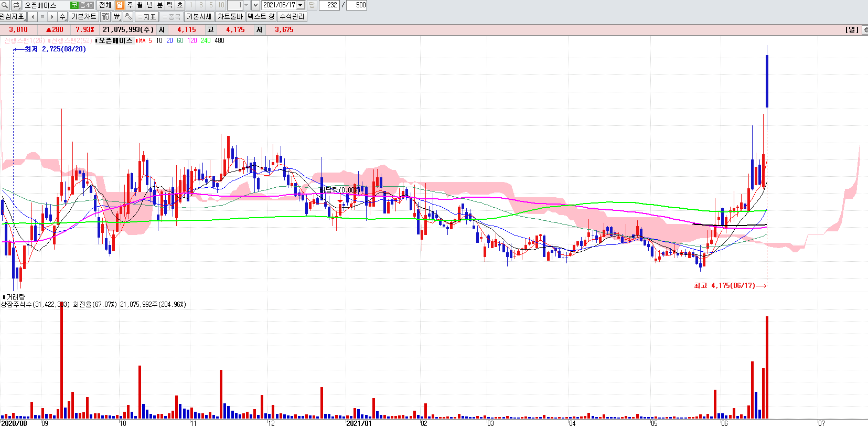Click the =지표 indicator button

click(x=147, y=17)
